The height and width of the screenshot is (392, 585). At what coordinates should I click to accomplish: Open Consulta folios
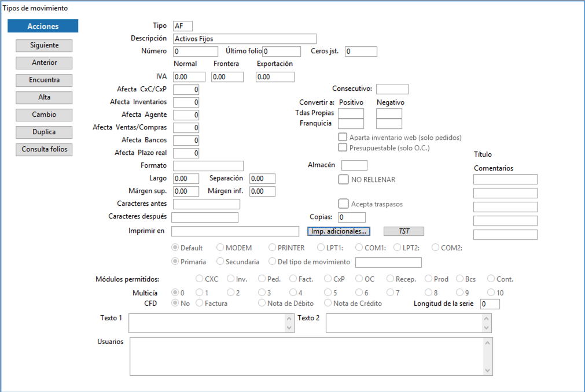pos(44,149)
